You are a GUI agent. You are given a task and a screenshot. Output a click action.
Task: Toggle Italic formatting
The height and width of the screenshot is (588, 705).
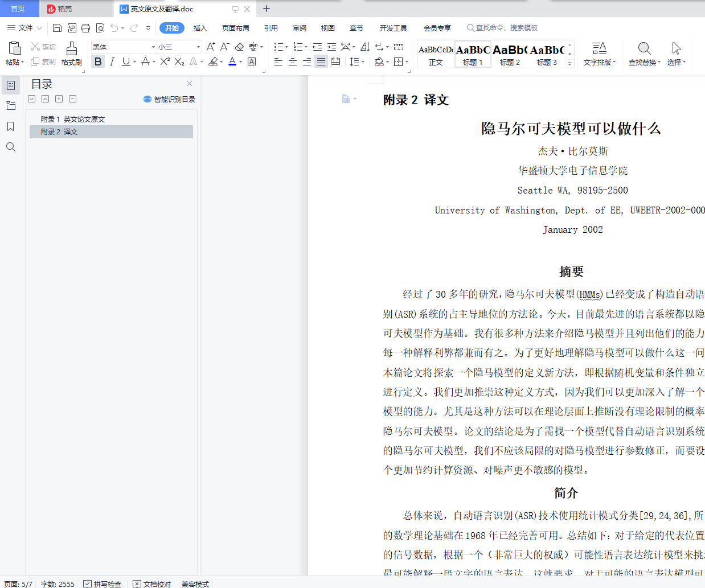(112, 61)
